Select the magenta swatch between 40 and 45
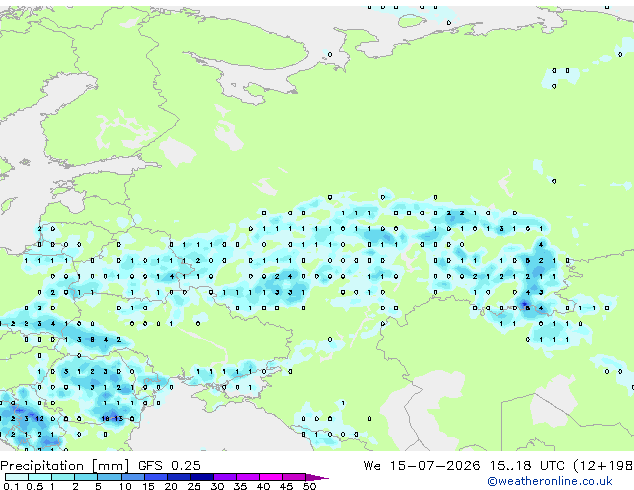 click(x=271, y=477)
